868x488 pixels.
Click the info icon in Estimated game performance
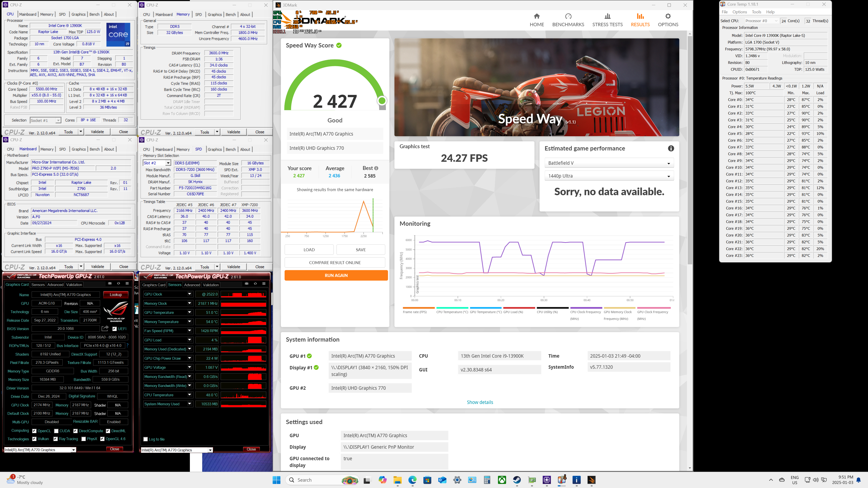(x=671, y=148)
